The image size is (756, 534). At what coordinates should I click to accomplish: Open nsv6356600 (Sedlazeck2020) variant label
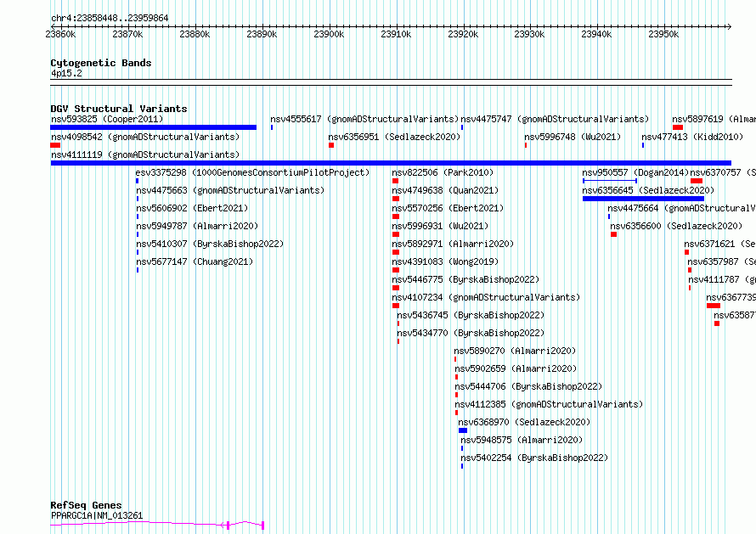click(676, 226)
